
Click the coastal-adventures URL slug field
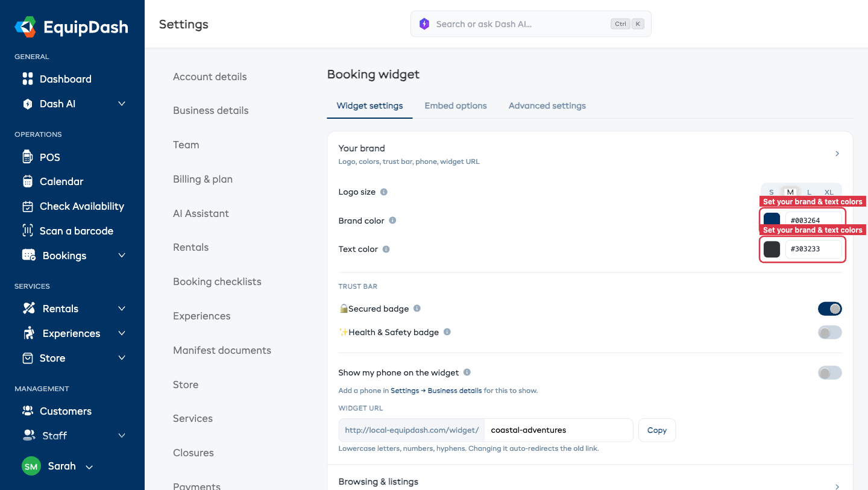coord(559,430)
